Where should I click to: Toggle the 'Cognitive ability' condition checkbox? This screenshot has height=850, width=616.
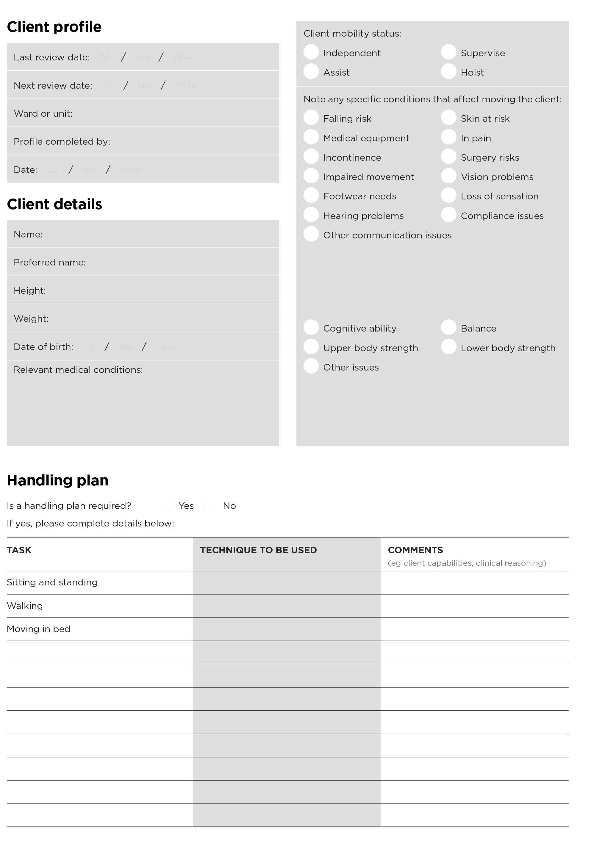[x=312, y=328]
